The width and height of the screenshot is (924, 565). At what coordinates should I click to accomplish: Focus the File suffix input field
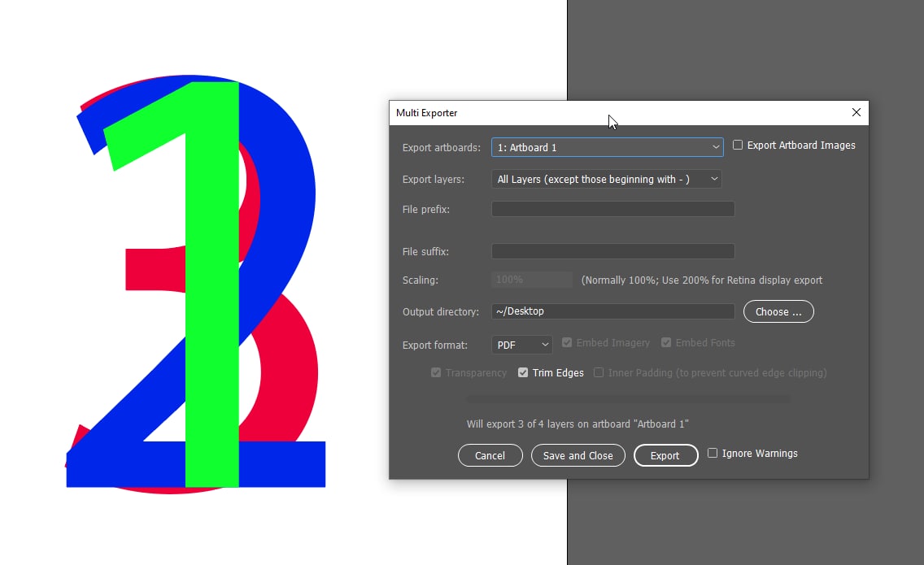(612, 252)
